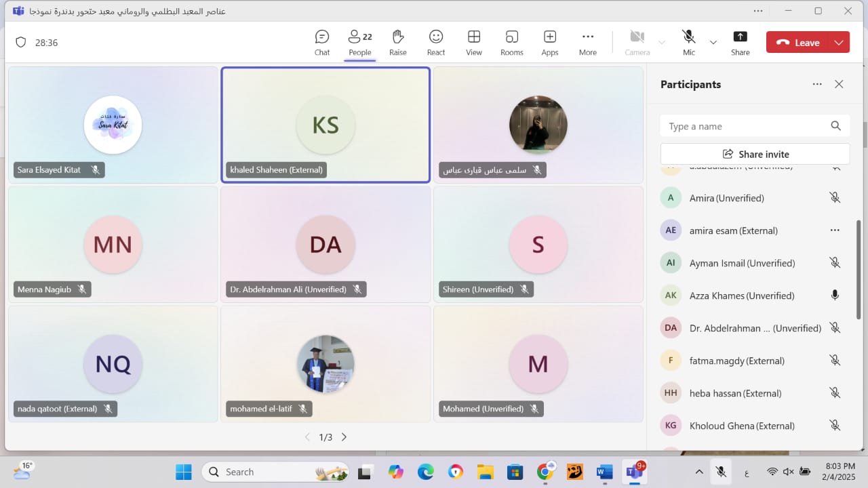Select the Sara Elsayed Kitat video tile
Viewport: 868px width, 488px height.
coord(113,125)
